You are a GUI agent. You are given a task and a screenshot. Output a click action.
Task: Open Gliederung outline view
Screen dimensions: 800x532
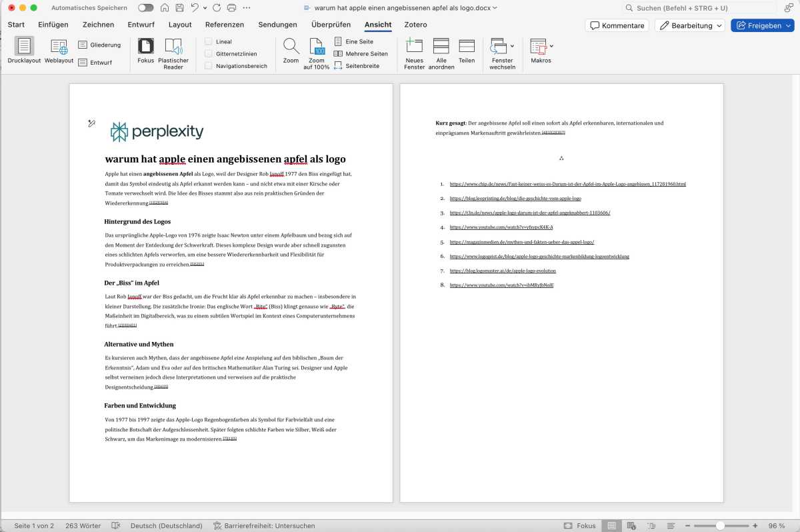pos(99,45)
